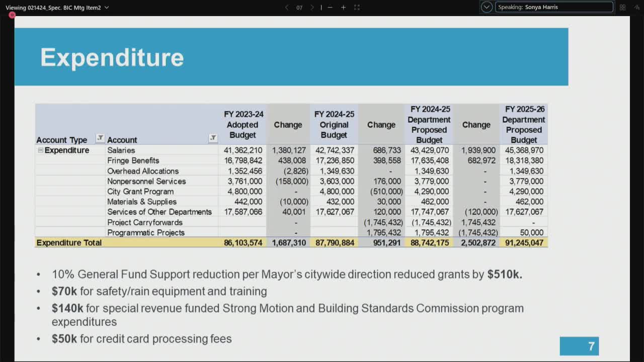Click the slide counter showing 07
644x362 pixels.
(x=299, y=8)
